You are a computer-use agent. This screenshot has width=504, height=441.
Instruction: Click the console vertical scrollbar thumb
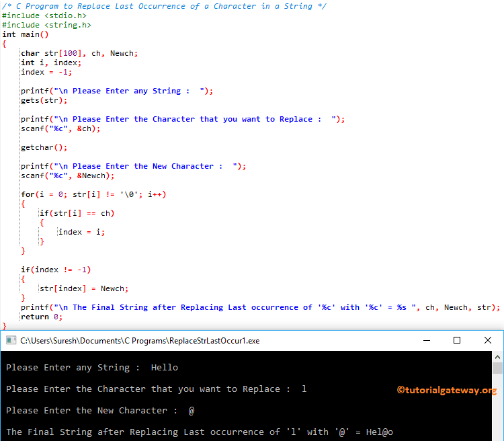(497, 368)
